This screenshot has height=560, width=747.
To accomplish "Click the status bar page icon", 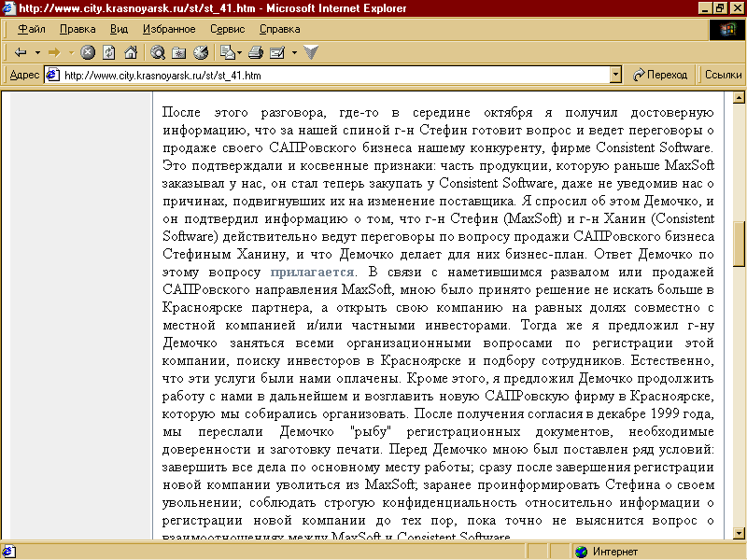I will [9, 552].
